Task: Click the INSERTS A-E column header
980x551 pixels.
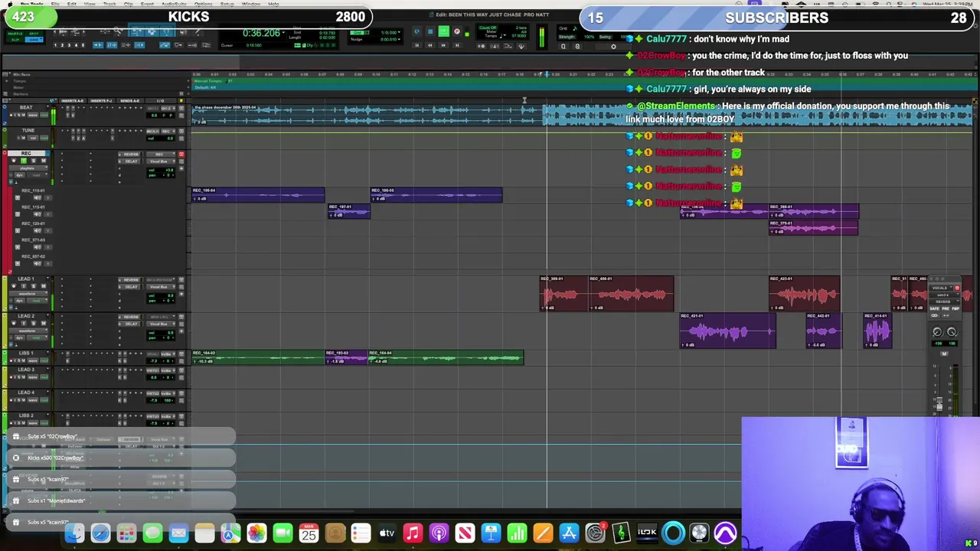Action: (x=72, y=100)
